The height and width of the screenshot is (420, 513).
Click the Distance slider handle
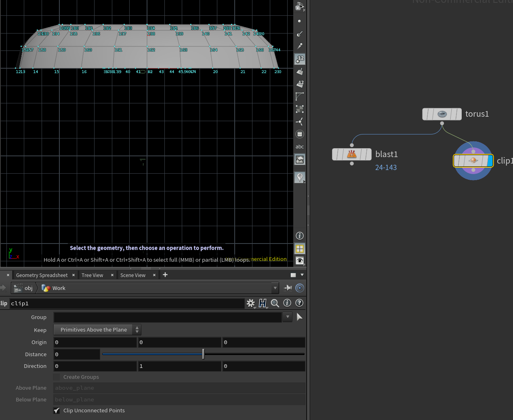pyautogui.click(x=203, y=354)
